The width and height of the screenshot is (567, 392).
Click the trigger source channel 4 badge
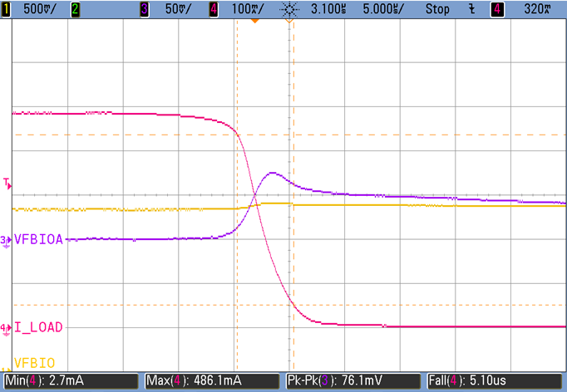[497, 9]
